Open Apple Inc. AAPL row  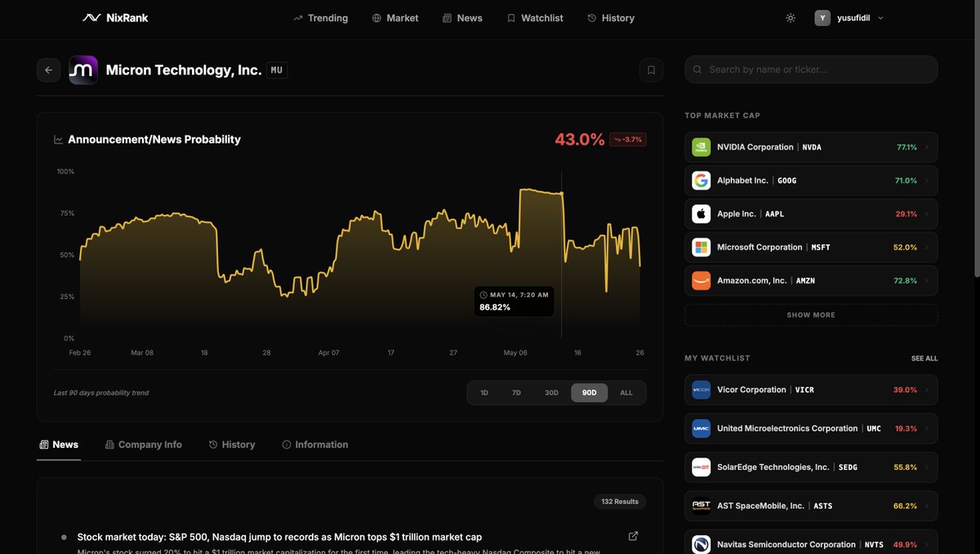(811, 214)
